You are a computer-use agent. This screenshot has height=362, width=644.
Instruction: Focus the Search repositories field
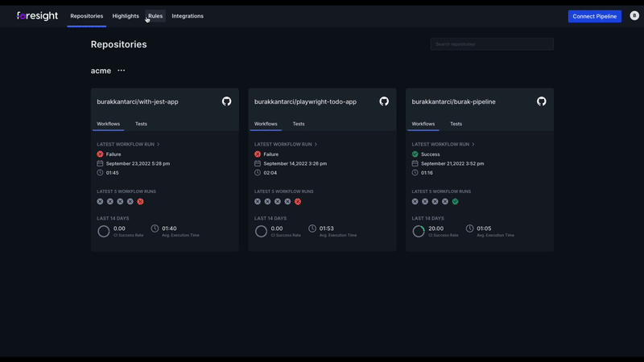click(x=492, y=44)
